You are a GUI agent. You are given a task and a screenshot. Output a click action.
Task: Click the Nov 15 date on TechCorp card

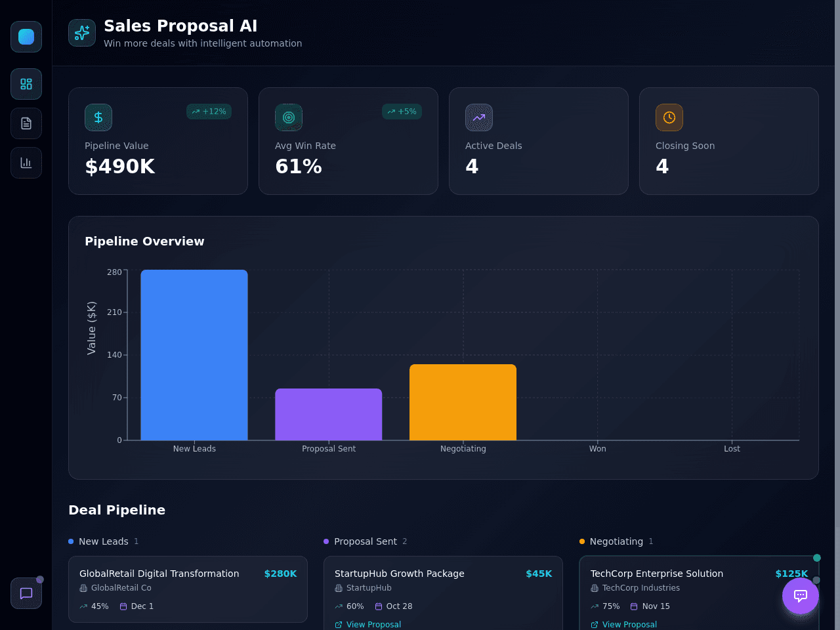(650, 606)
